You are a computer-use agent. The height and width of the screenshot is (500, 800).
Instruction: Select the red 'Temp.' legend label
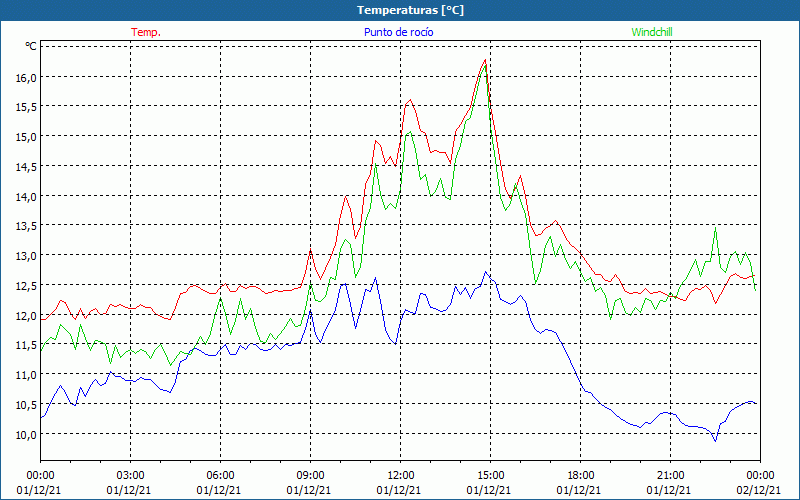146,32
